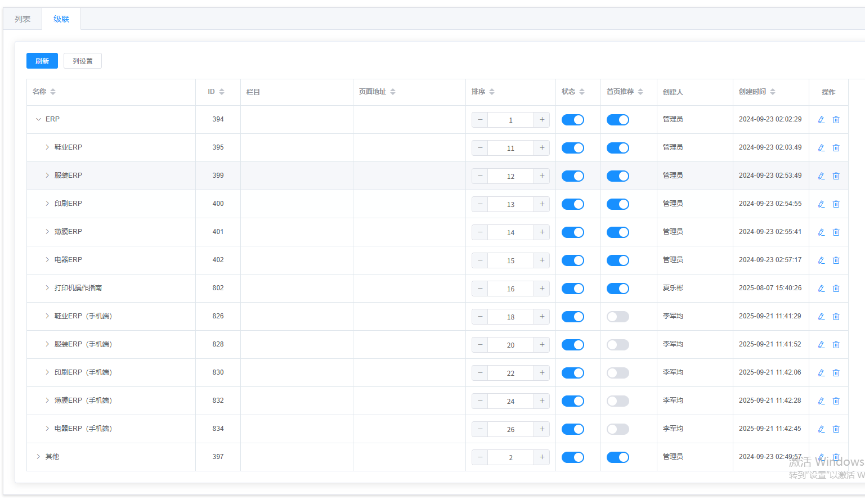Delete 电器ERP（手机端） with the trash icon

click(836, 429)
